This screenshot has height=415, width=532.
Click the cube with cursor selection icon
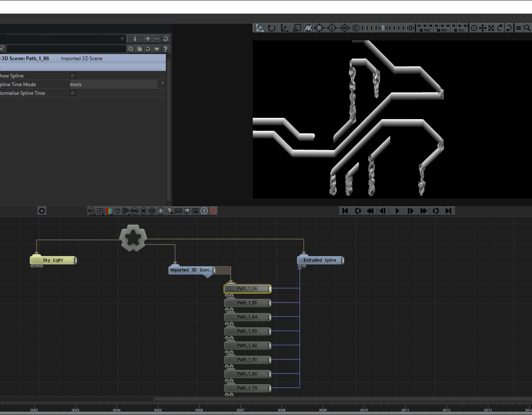[x=169, y=211]
